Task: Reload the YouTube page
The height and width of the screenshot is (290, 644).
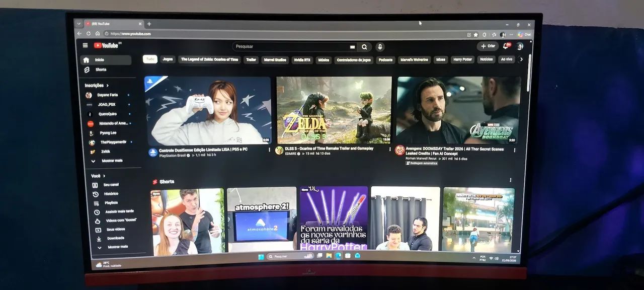Action: pyautogui.click(x=89, y=33)
